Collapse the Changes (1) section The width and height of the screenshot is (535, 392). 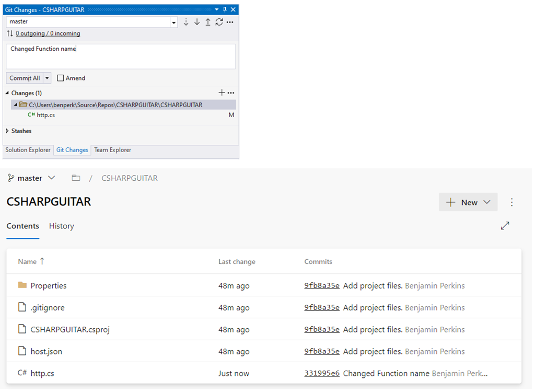pyautogui.click(x=6, y=93)
